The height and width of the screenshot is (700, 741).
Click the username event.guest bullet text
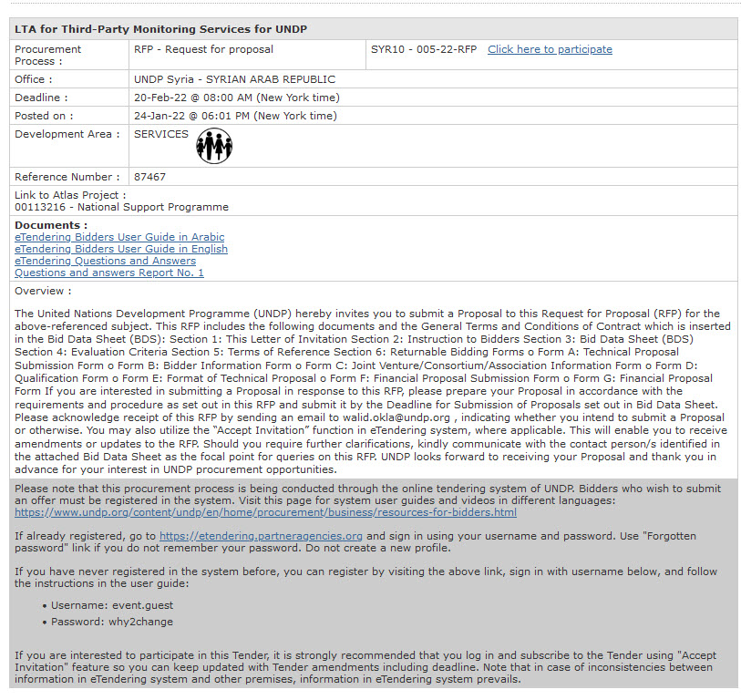(x=112, y=604)
